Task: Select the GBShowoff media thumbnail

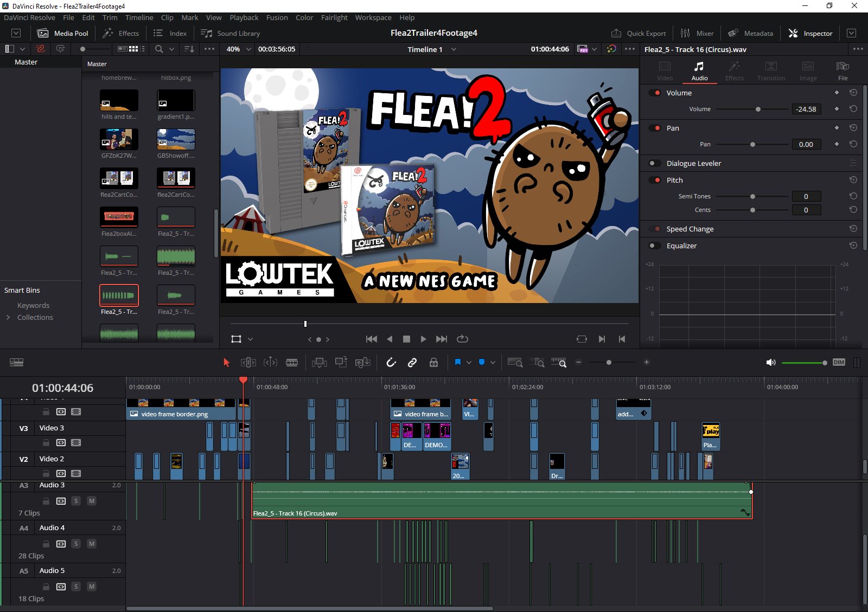Action: (176, 139)
